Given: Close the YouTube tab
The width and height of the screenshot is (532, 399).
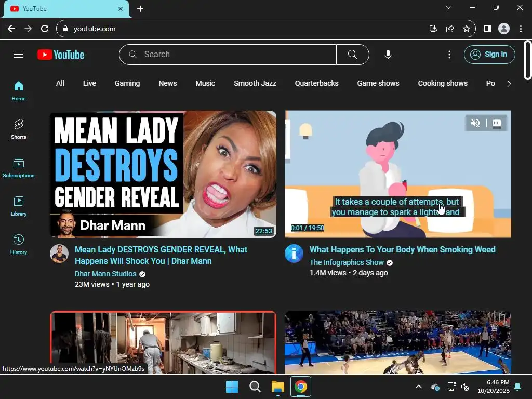Looking at the screenshot, I should pos(121,9).
